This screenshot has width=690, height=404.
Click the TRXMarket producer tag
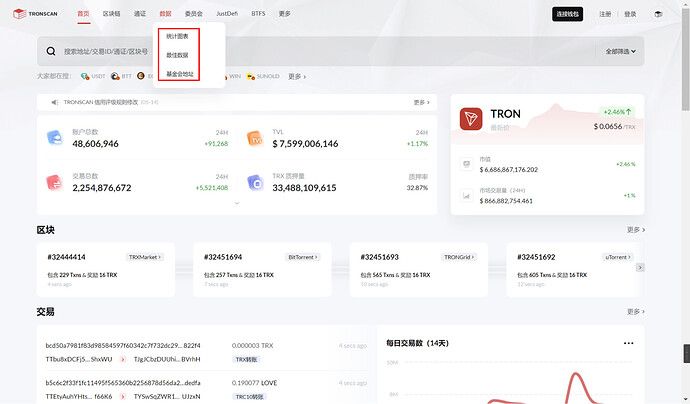point(145,257)
